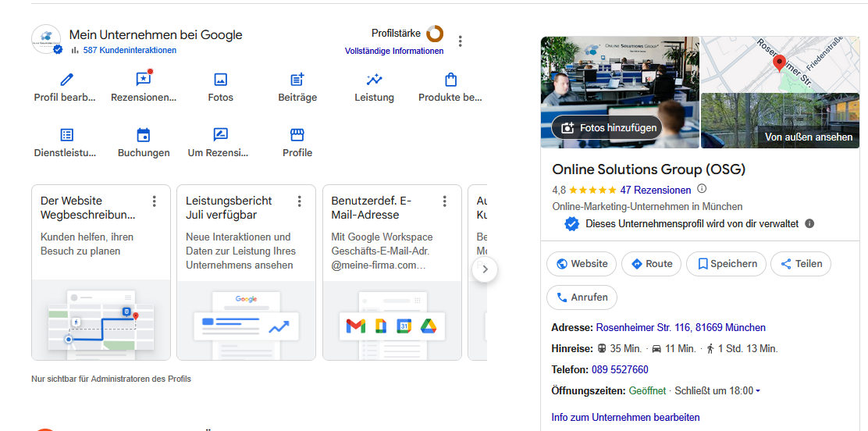Open the 47 Rezensionen link
The width and height of the screenshot is (868, 431).
click(x=656, y=190)
